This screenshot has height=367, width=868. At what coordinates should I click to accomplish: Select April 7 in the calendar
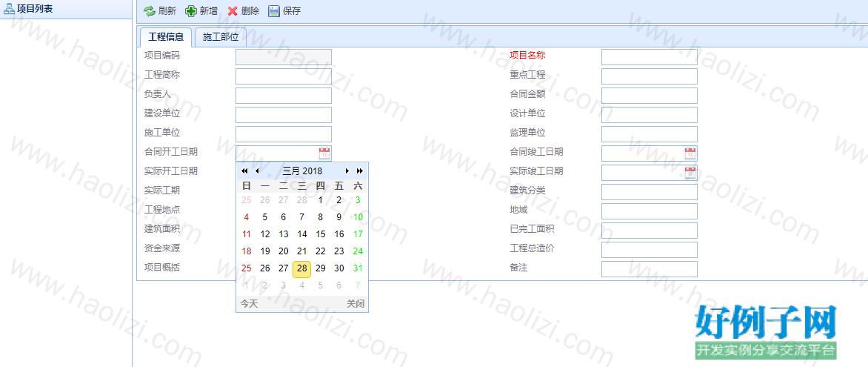(x=358, y=285)
